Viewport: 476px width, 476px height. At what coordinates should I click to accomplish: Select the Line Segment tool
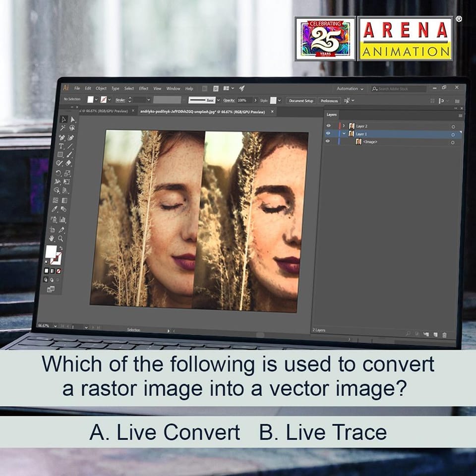coord(70,146)
